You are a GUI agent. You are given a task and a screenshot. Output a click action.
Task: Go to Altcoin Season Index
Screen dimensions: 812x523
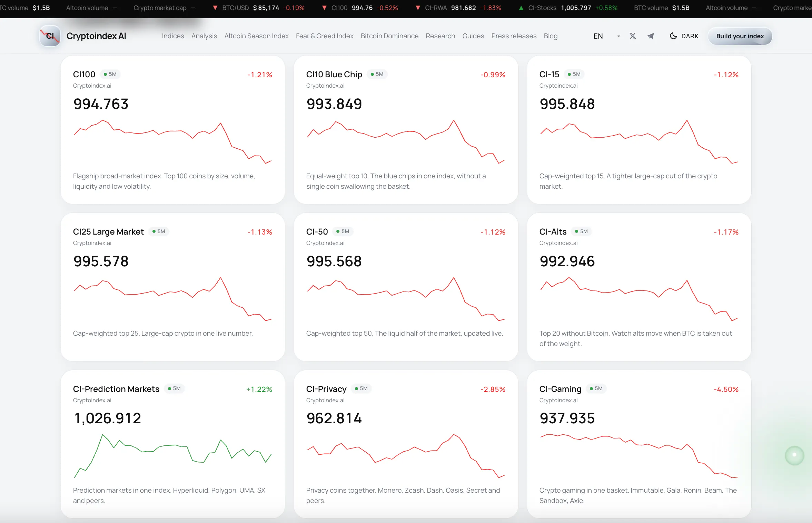(x=256, y=36)
